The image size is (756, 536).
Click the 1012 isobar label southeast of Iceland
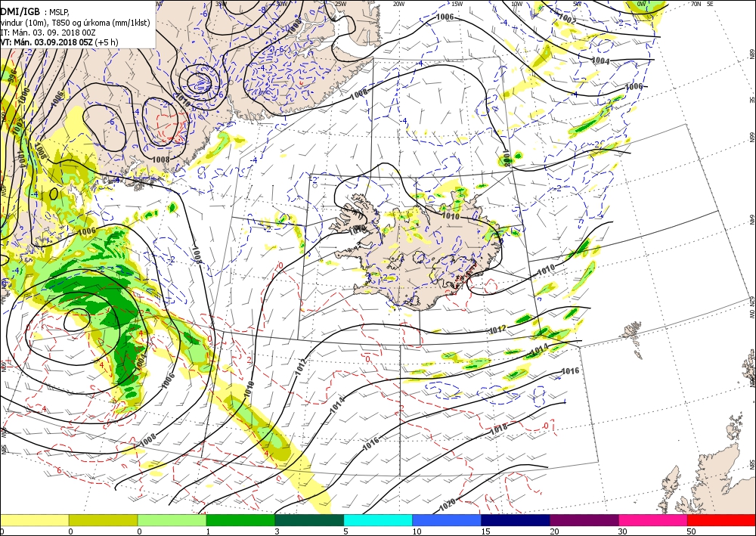coord(497,330)
